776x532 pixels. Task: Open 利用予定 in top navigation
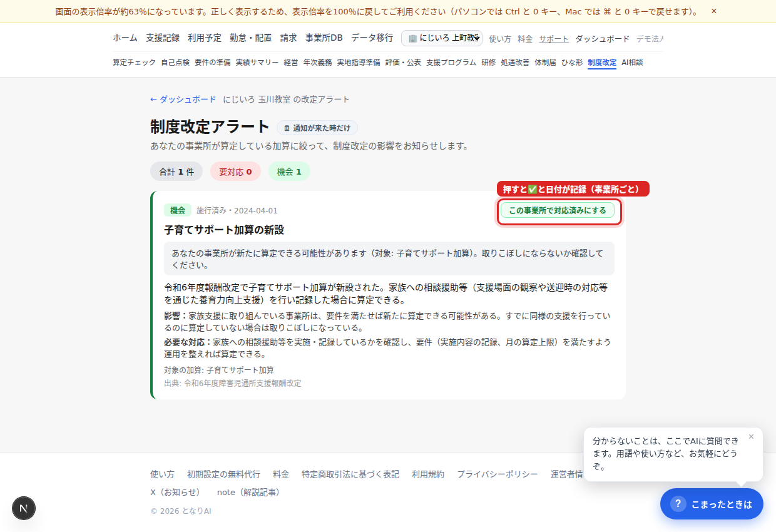205,38
